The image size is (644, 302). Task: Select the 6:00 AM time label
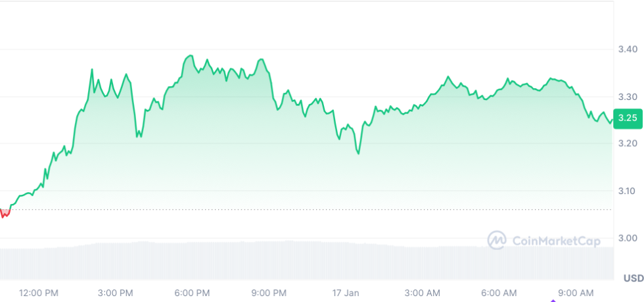click(499, 292)
